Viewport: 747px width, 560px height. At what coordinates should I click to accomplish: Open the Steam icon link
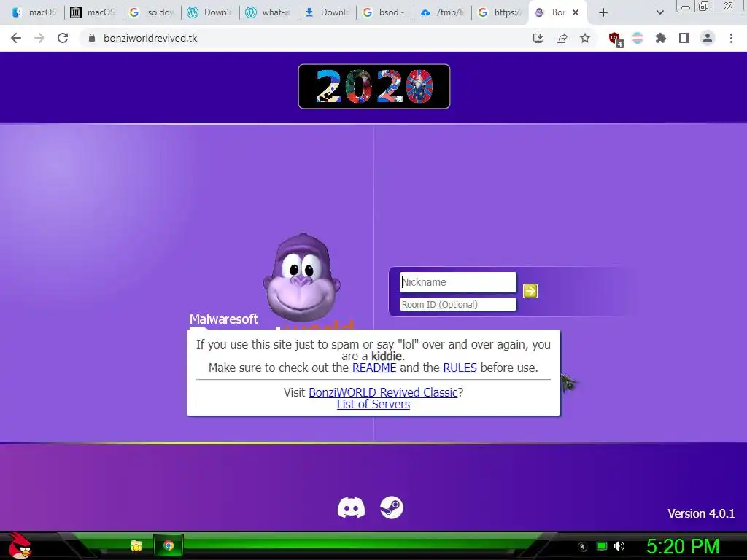(392, 507)
